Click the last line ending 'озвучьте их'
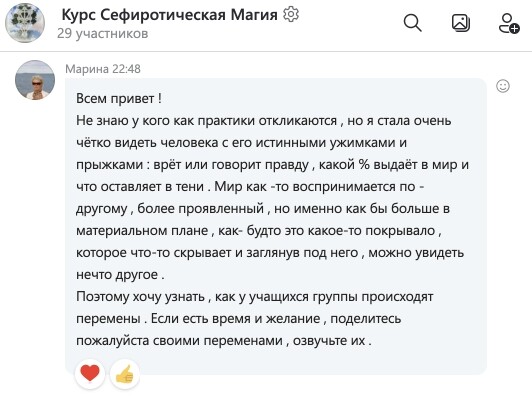 (x=224, y=340)
